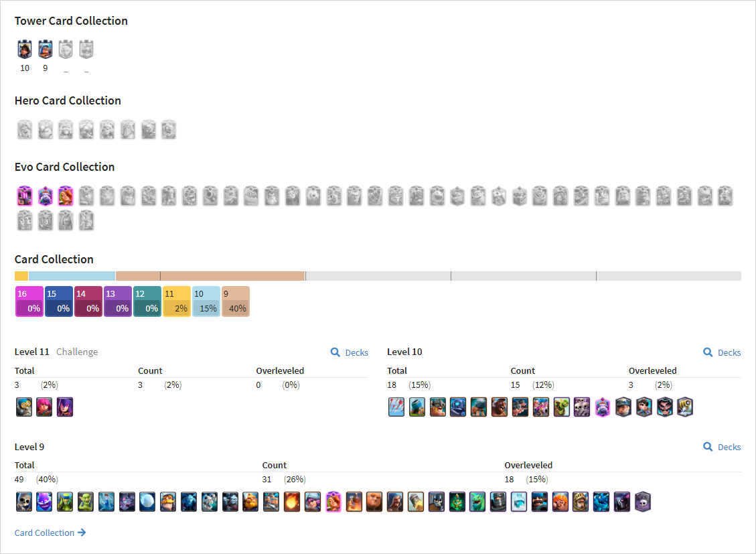Click the Cannoneer tower card icon
Viewport: 756px width, 554px height.
click(x=46, y=49)
